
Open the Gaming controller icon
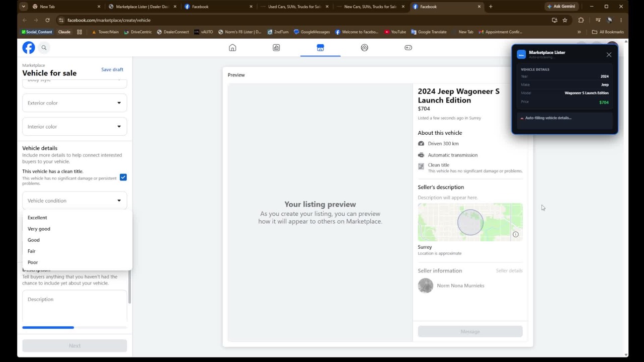click(x=408, y=48)
